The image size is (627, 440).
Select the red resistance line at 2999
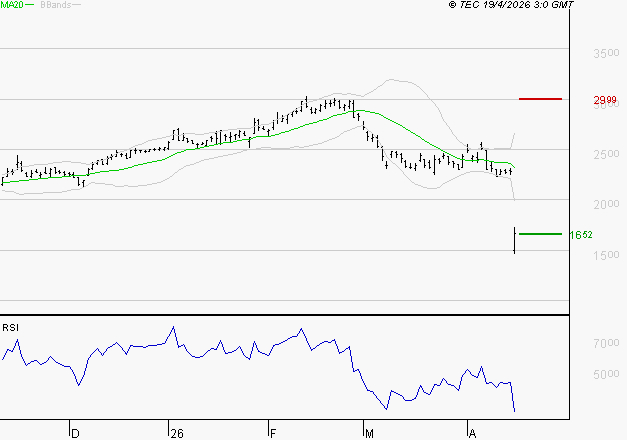(540, 99)
